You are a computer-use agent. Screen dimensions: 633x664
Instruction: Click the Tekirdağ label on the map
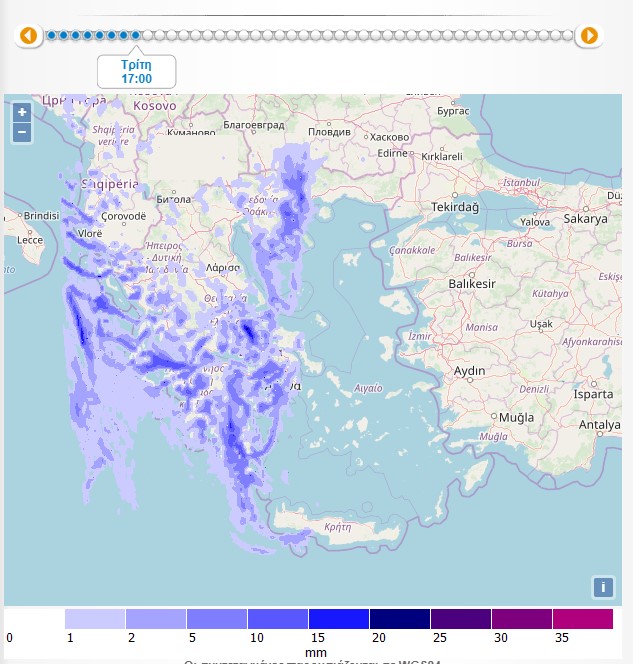(455, 205)
